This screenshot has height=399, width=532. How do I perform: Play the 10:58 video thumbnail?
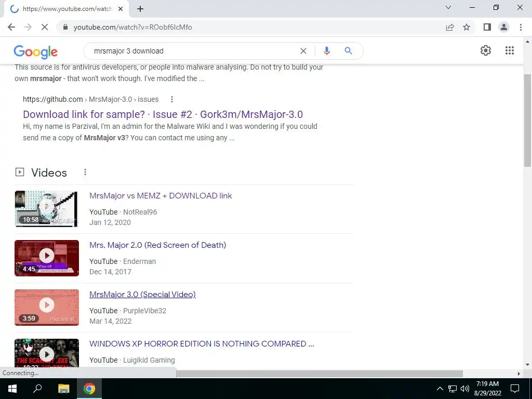pyautogui.click(x=47, y=209)
